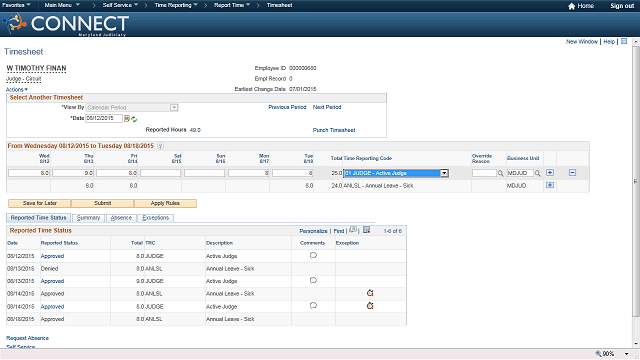Open Approved status for 08/14/2015 JUDGE row
640x360 pixels.
tap(52, 307)
